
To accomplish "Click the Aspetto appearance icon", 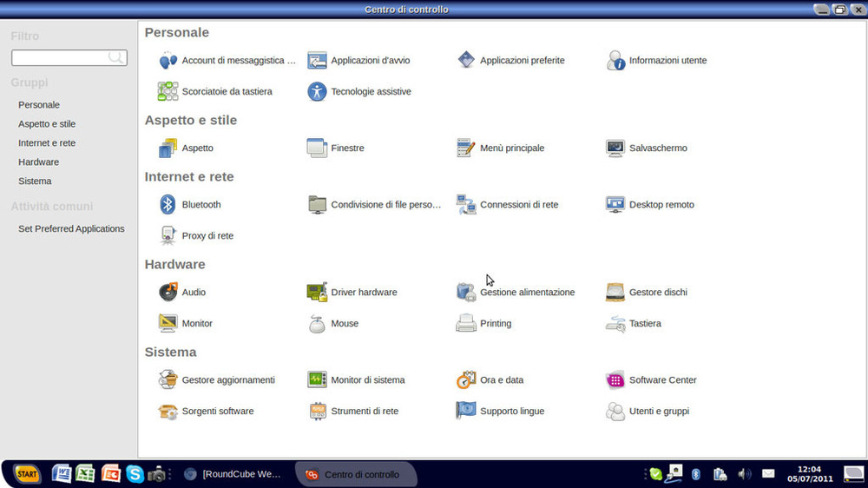I will [x=168, y=148].
